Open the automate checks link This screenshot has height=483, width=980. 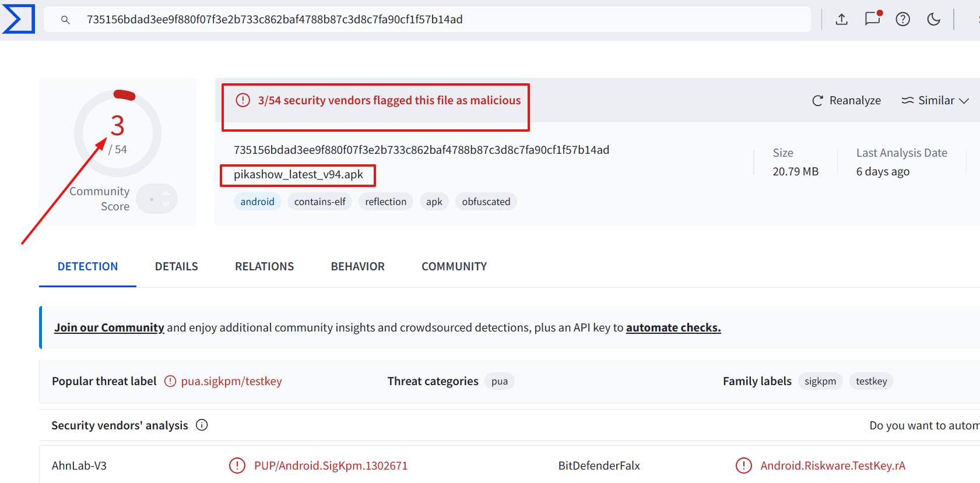point(673,327)
